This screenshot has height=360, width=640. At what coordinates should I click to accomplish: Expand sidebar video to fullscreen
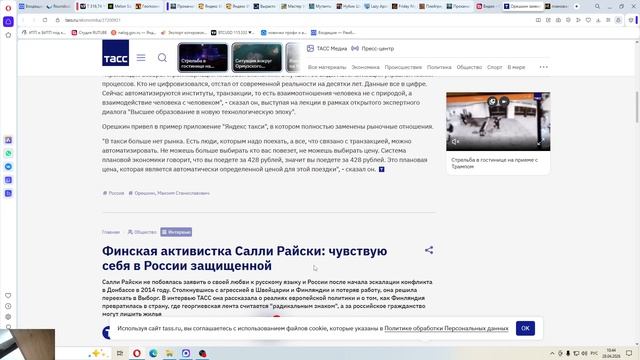point(540,142)
